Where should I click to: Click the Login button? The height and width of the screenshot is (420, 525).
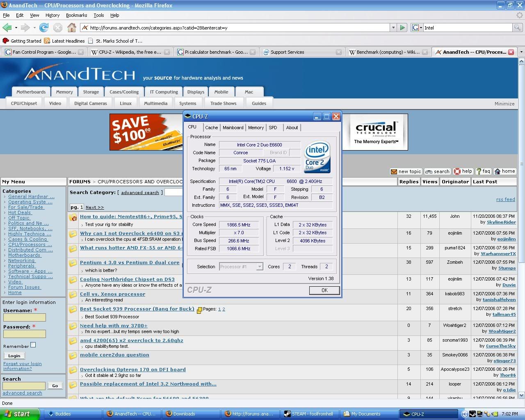14,356
